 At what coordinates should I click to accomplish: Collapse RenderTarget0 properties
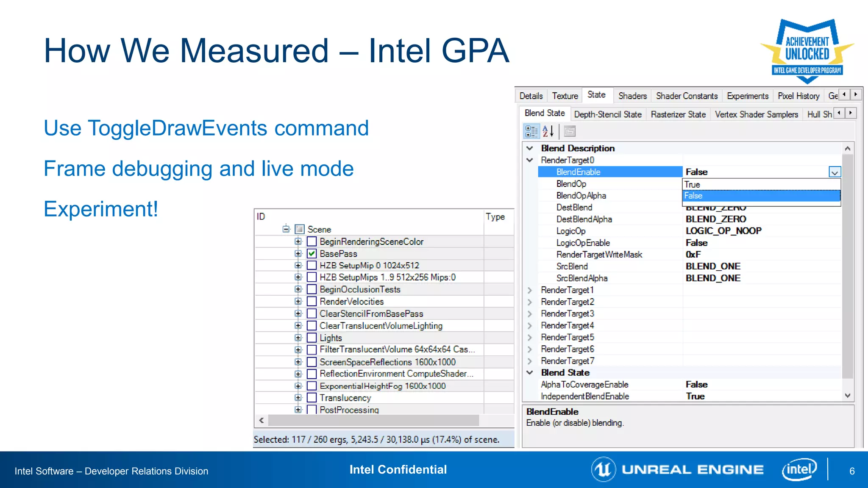click(530, 160)
